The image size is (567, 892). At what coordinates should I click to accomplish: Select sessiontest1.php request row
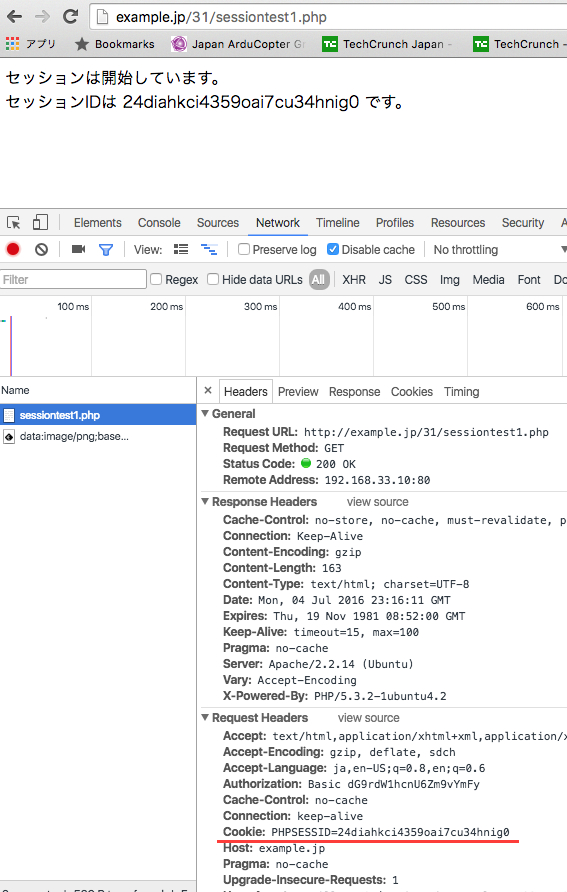(98, 415)
